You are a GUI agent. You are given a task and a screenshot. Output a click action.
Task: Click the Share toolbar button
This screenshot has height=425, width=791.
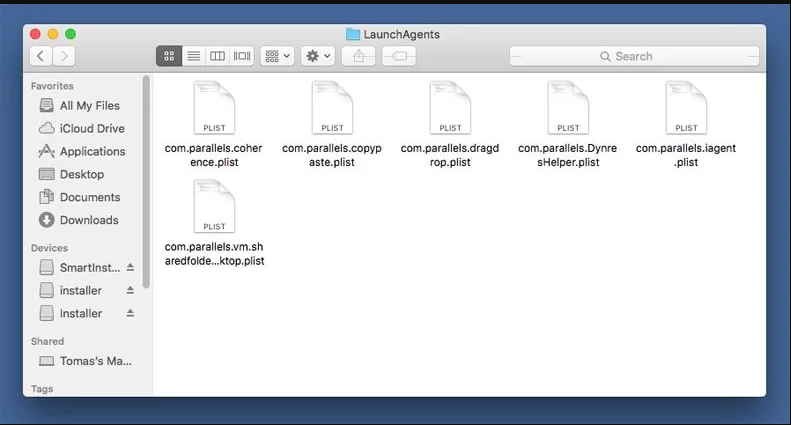[x=359, y=56]
